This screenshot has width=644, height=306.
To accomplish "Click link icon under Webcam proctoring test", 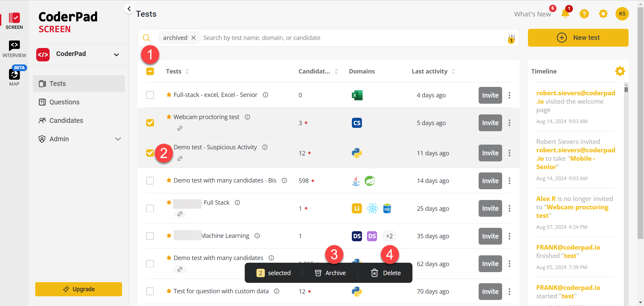I will [x=180, y=128].
